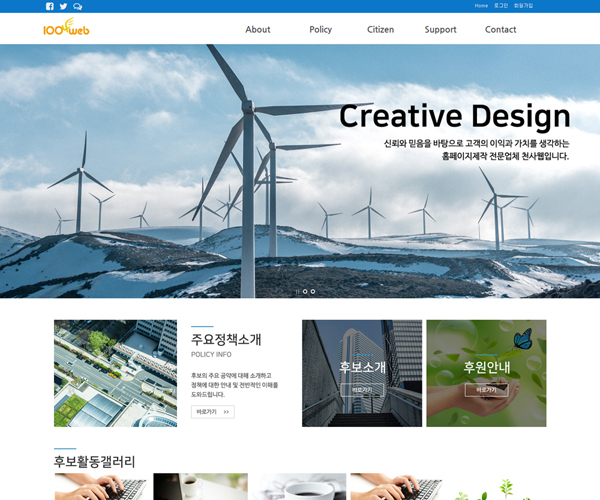Go to the Citizen menu
Screen dimensions: 600x500
click(380, 30)
